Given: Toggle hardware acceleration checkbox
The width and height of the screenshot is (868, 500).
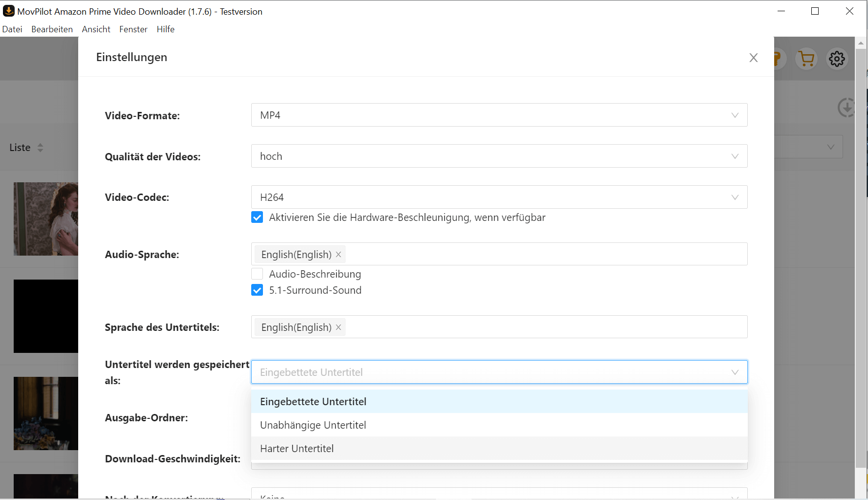Looking at the screenshot, I should [257, 217].
